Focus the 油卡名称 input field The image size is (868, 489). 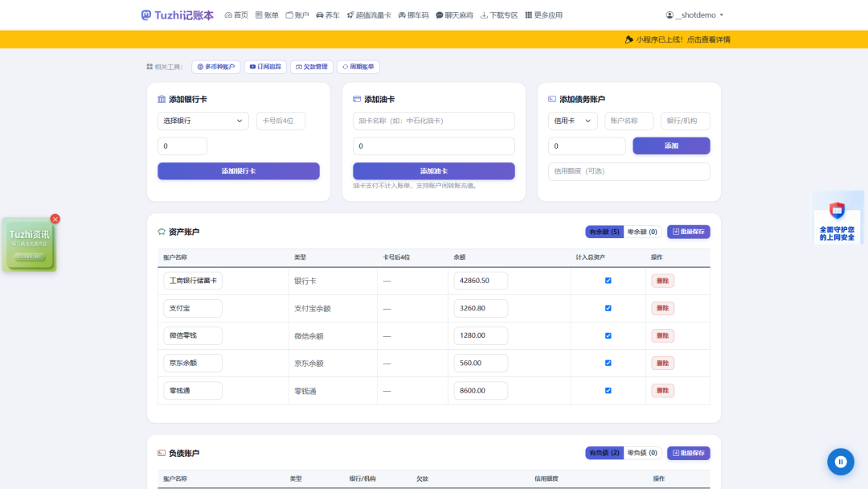point(434,121)
